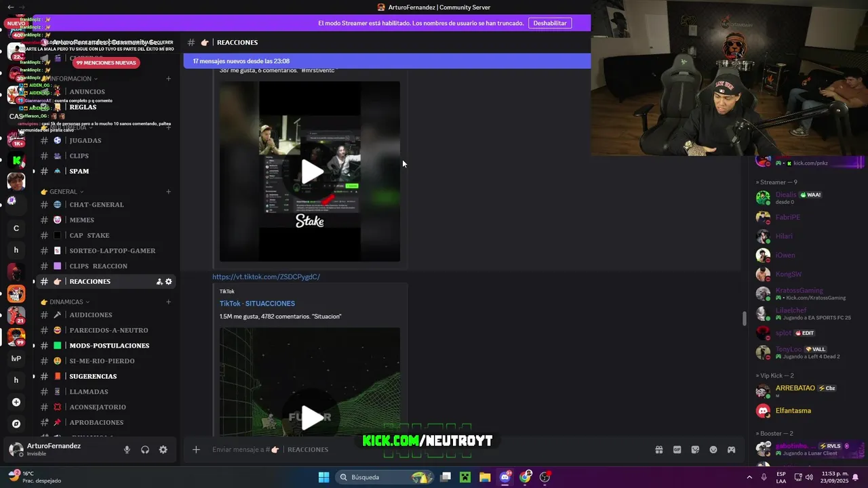Create channel in DINAMICAS category
Image resolution: width=868 pixels, height=488 pixels.
point(168,302)
